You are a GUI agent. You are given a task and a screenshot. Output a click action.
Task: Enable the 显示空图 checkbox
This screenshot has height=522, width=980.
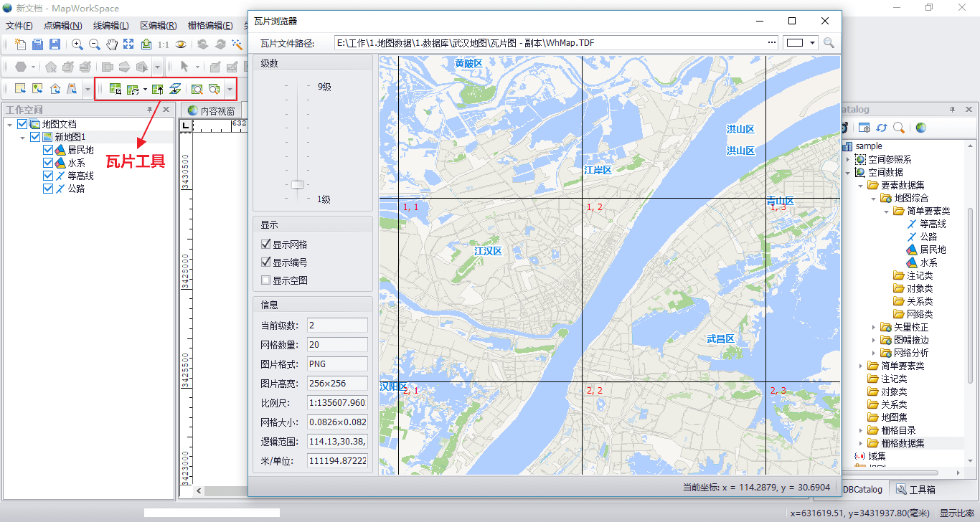pos(266,280)
